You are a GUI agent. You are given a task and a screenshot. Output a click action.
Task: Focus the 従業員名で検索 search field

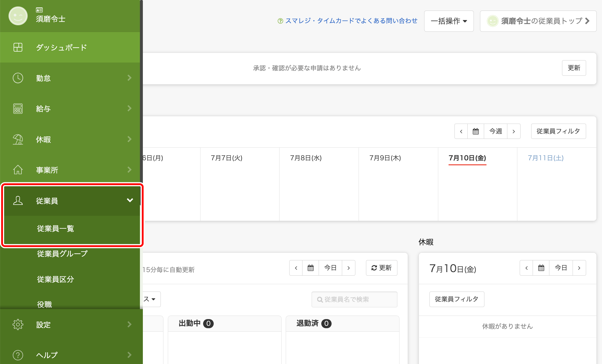coord(354,299)
